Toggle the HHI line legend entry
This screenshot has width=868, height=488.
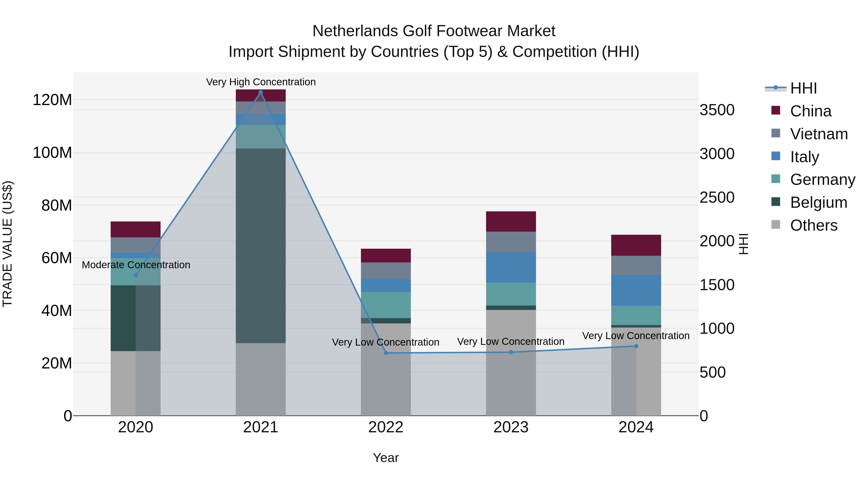click(791, 88)
